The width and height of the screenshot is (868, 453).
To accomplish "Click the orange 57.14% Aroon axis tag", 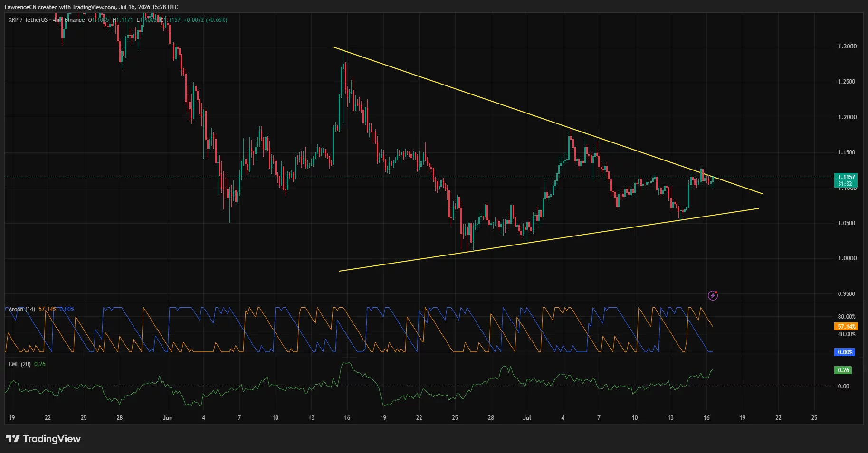I will tap(846, 327).
